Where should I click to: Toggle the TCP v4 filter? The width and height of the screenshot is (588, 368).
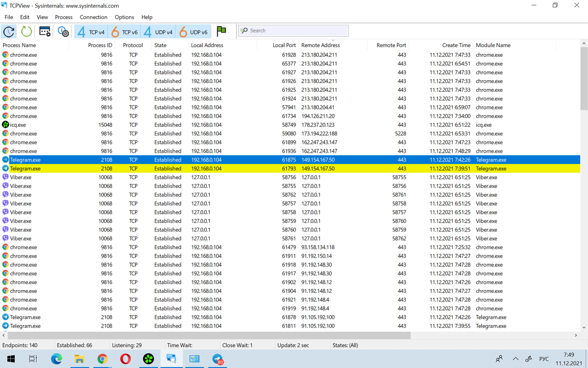click(x=91, y=32)
